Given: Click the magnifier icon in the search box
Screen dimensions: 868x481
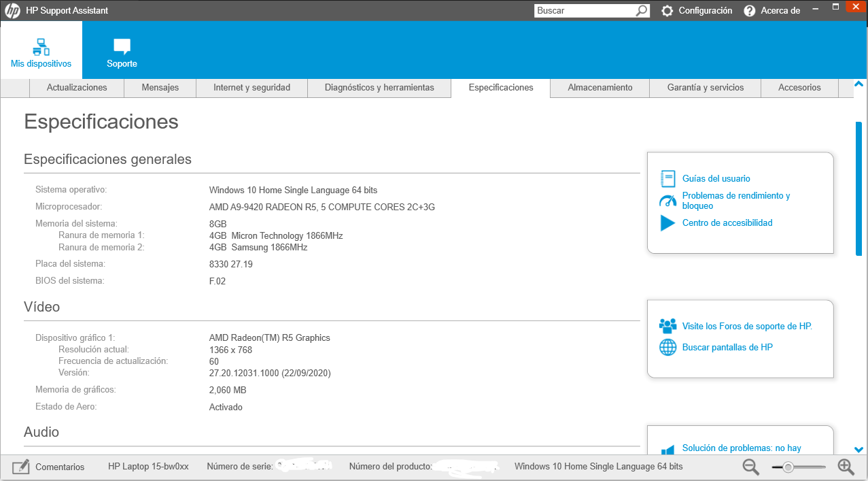Looking at the screenshot, I should coord(642,11).
